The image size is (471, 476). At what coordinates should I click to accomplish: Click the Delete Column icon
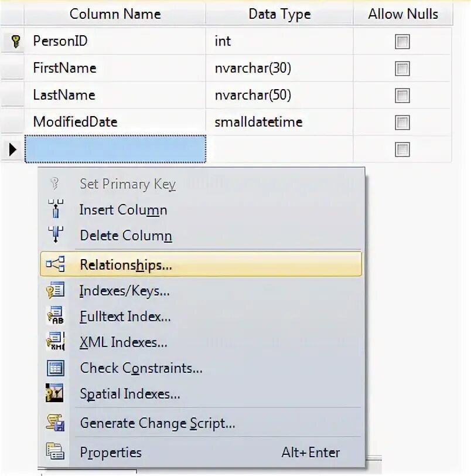(55, 235)
